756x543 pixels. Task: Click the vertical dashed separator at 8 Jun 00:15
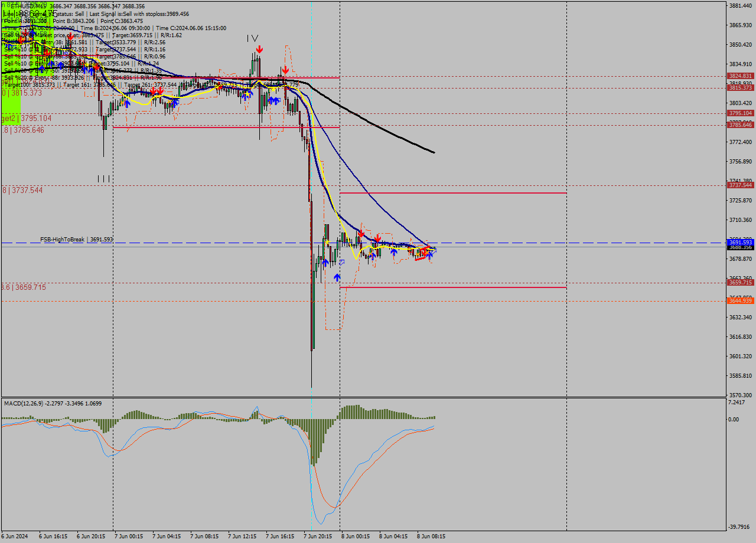pos(340,325)
